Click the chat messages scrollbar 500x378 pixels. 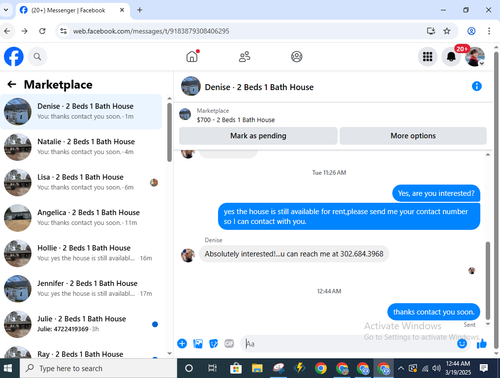tap(488, 280)
